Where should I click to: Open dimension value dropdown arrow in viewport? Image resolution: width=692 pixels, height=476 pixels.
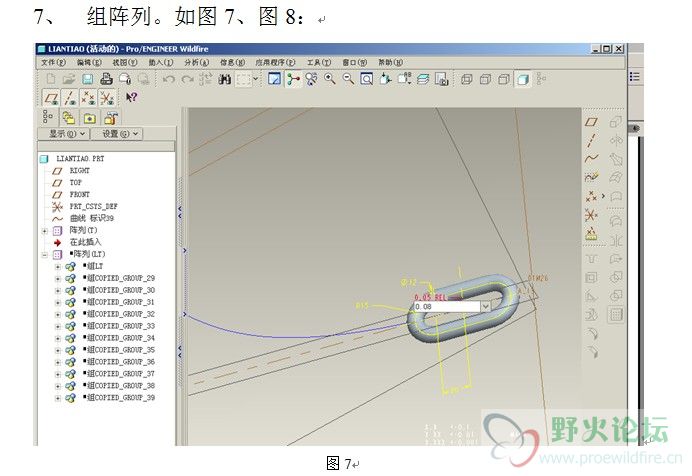click(485, 306)
